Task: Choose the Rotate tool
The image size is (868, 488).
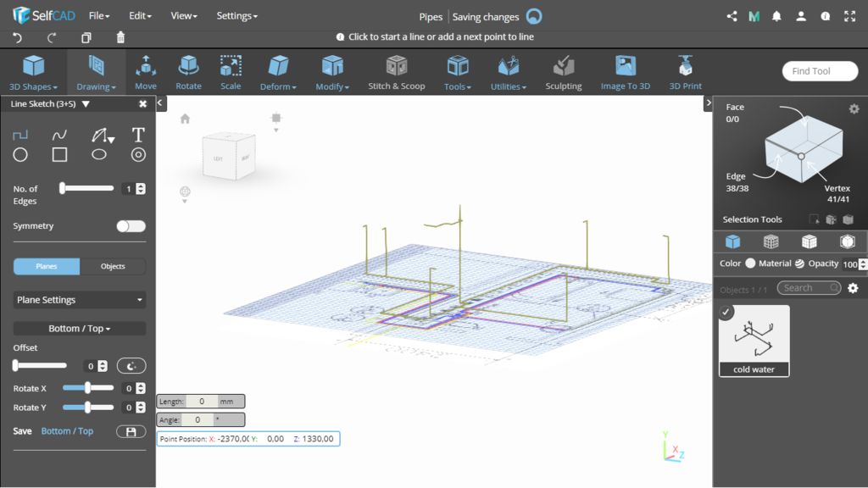Action: pyautogui.click(x=188, y=73)
